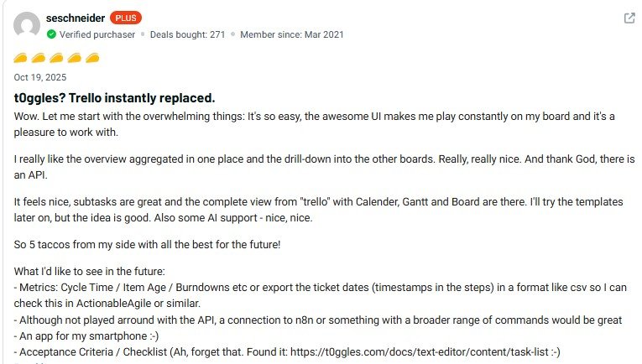
Task: Select the third taco rating icon
Action: point(57,57)
